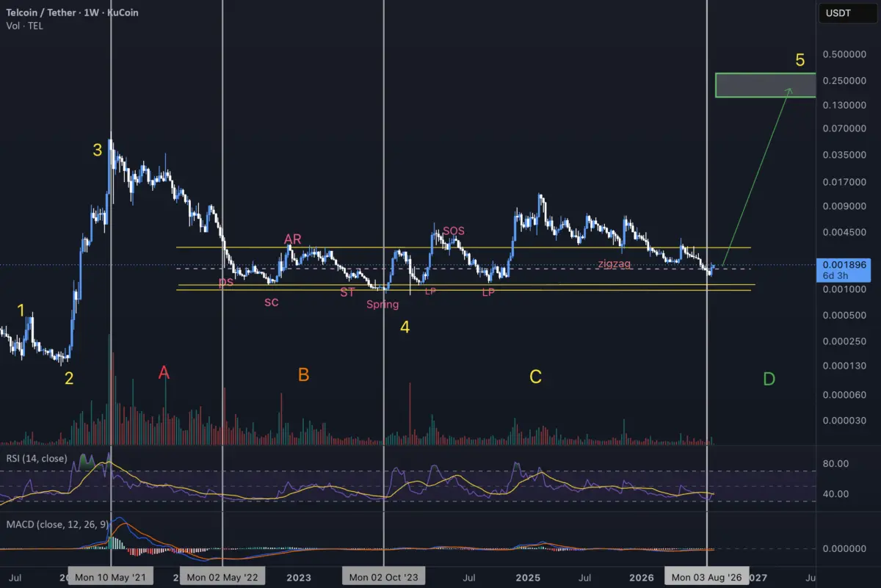Click the USDT currency button
The height and width of the screenshot is (588, 881).
pyautogui.click(x=838, y=12)
